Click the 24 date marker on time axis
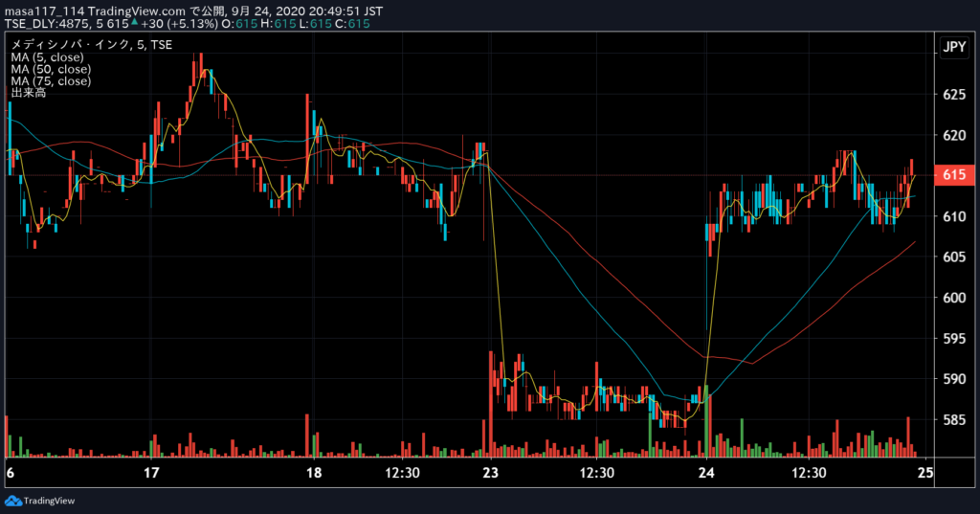 coord(706,473)
